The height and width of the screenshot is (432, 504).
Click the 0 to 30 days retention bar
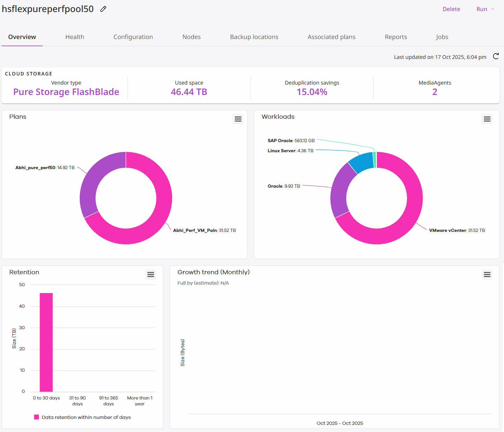46,342
